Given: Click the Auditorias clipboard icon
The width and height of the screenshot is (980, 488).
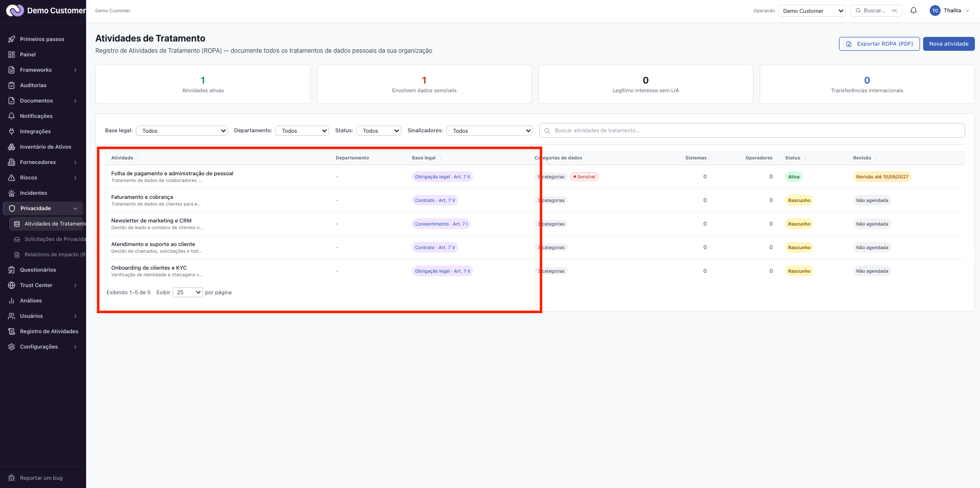Looking at the screenshot, I should point(11,85).
